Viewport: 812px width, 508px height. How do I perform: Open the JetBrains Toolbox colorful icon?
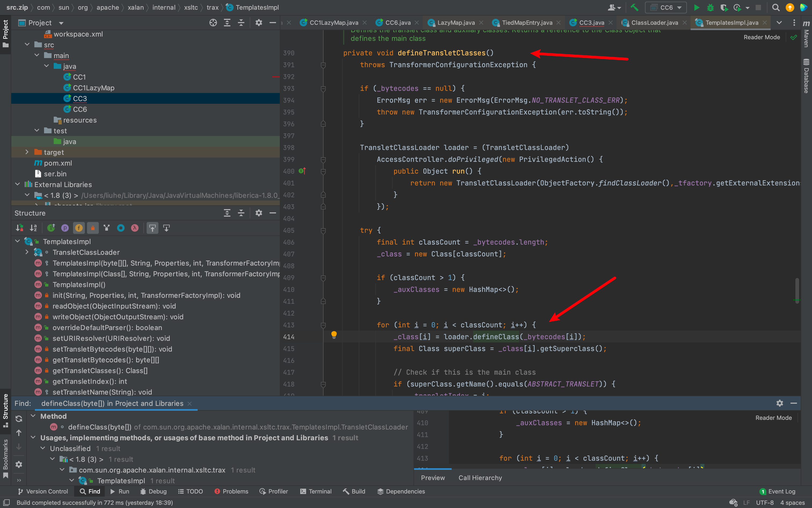pyautogui.click(x=804, y=8)
